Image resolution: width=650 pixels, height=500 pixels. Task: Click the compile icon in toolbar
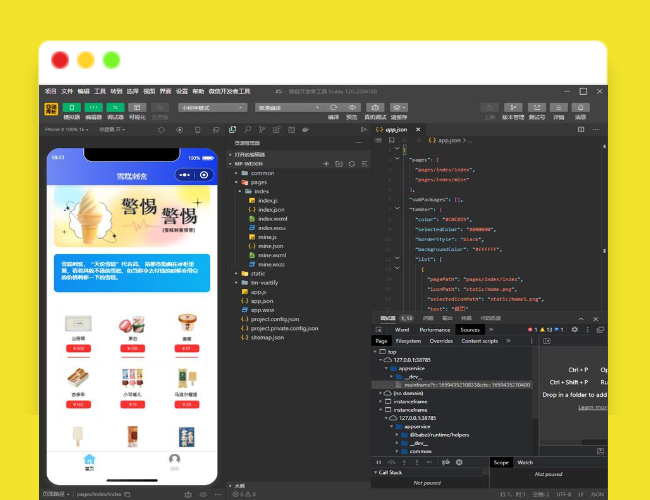tap(334, 107)
